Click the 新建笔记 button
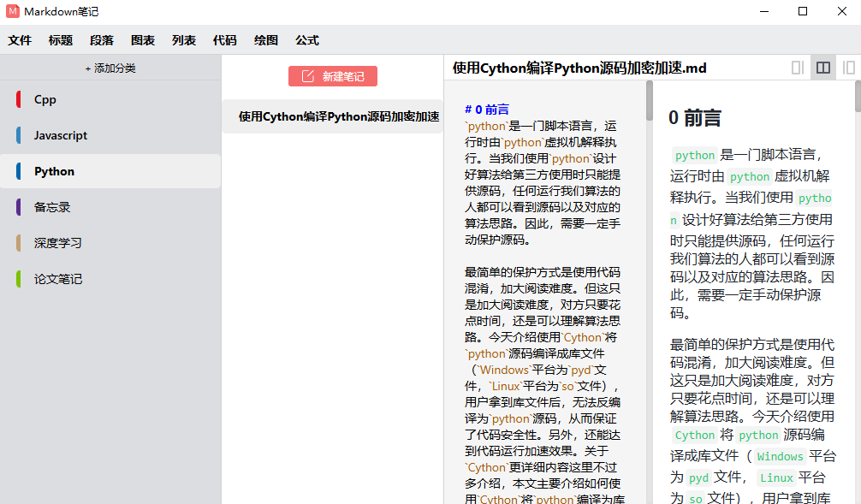The width and height of the screenshot is (861, 504). [x=333, y=76]
